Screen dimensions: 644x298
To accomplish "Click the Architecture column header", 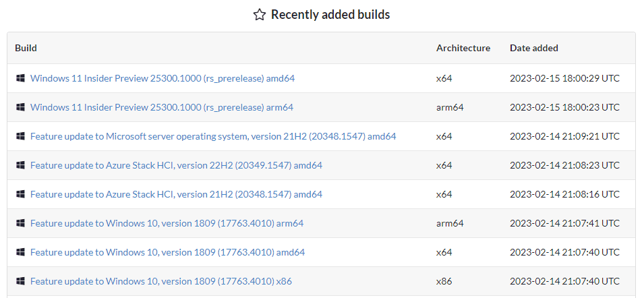I will coord(463,48).
